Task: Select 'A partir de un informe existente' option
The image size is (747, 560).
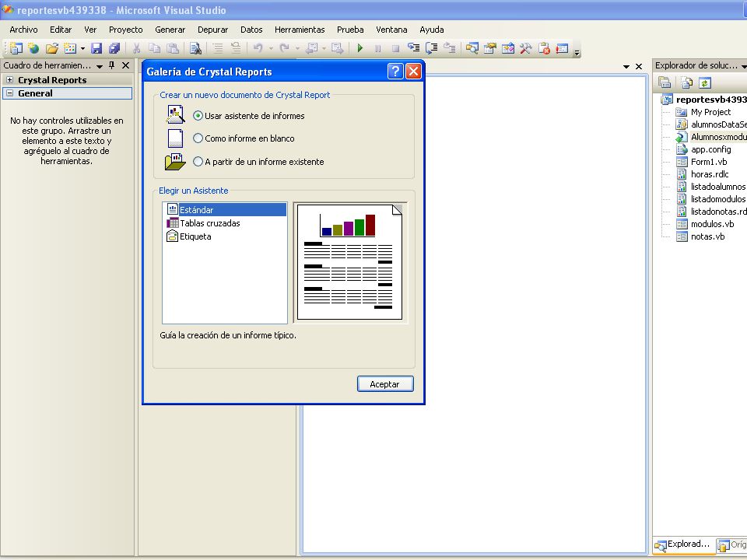Action: (x=198, y=162)
